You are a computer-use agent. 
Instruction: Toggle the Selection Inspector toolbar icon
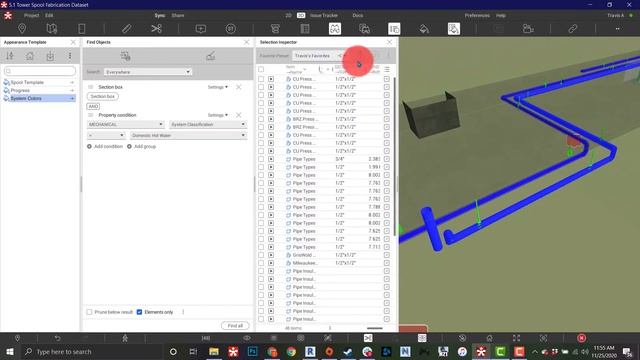pyautogui.click(x=394, y=29)
